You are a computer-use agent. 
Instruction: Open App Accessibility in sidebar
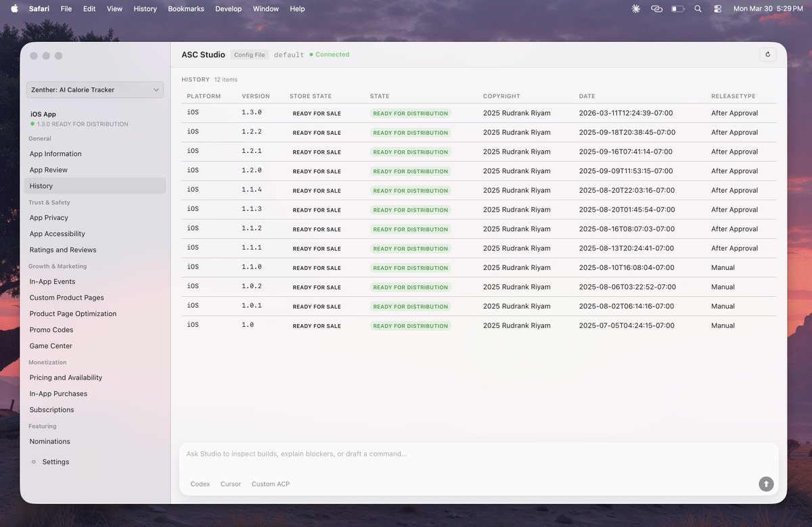(x=95, y=234)
